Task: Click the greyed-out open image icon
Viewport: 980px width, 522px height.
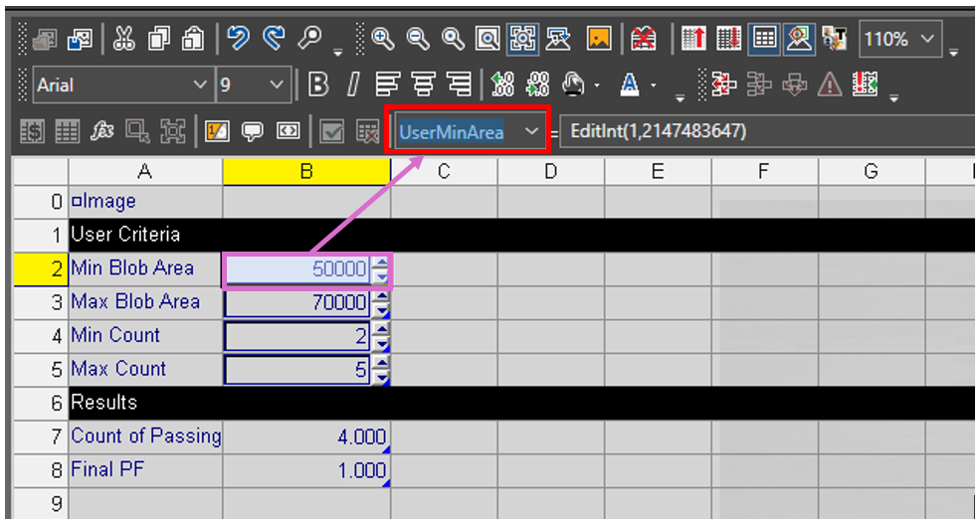Action: [x=45, y=40]
